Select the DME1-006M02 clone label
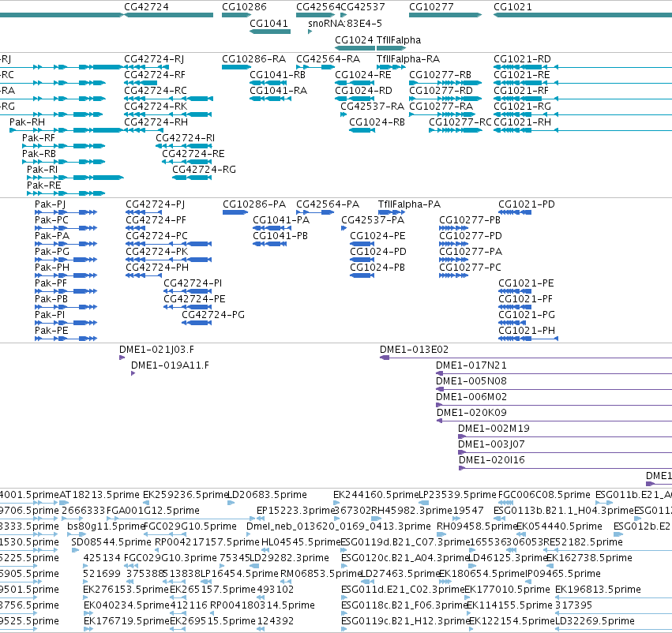Screen dimensions: 672x633 point(471,397)
